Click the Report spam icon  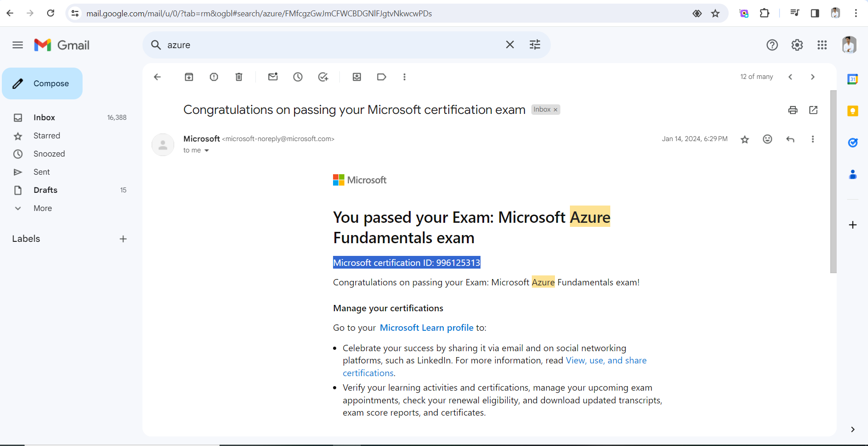coord(213,77)
